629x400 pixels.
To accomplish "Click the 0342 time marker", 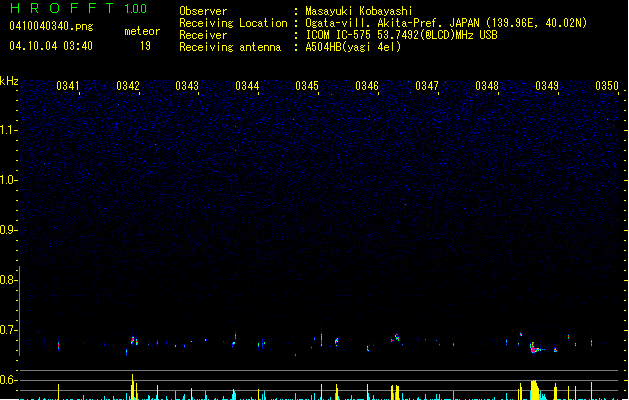I will (128, 86).
